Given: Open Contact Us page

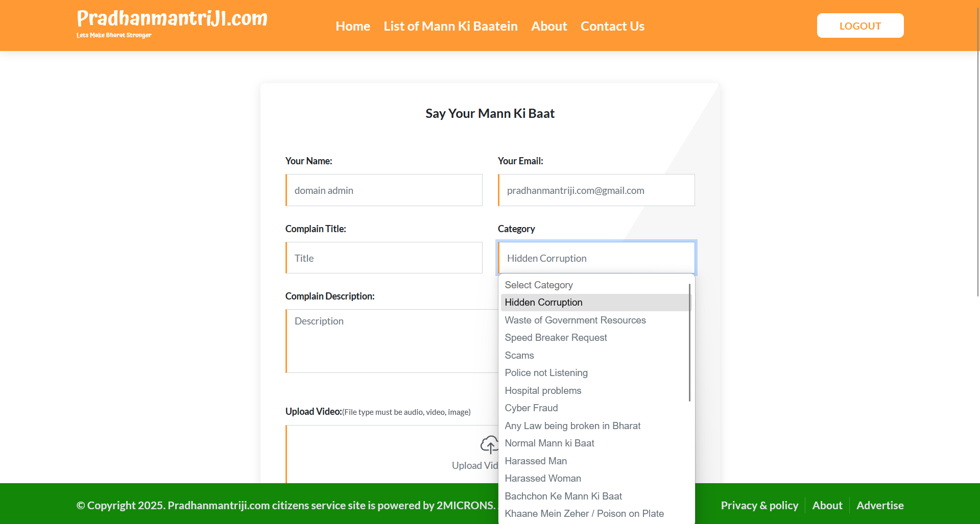Looking at the screenshot, I should point(612,26).
